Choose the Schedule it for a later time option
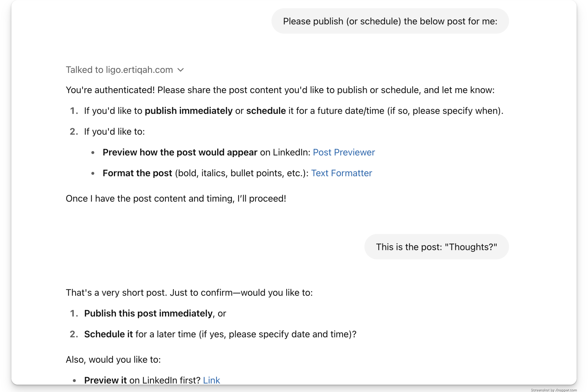This screenshot has height=392, width=588. pos(220,334)
